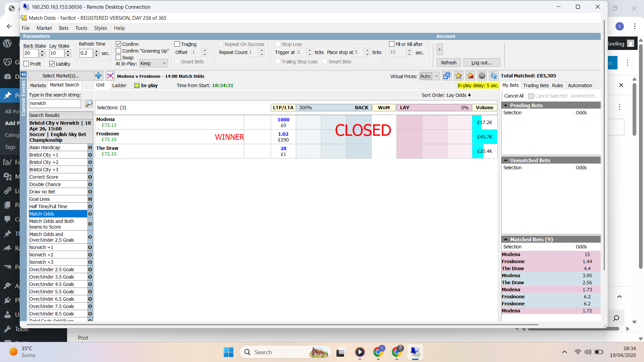Image resolution: width=644 pixels, height=362 pixels.
Task: Click the star with red arrow icon
Action: (470, 76)
